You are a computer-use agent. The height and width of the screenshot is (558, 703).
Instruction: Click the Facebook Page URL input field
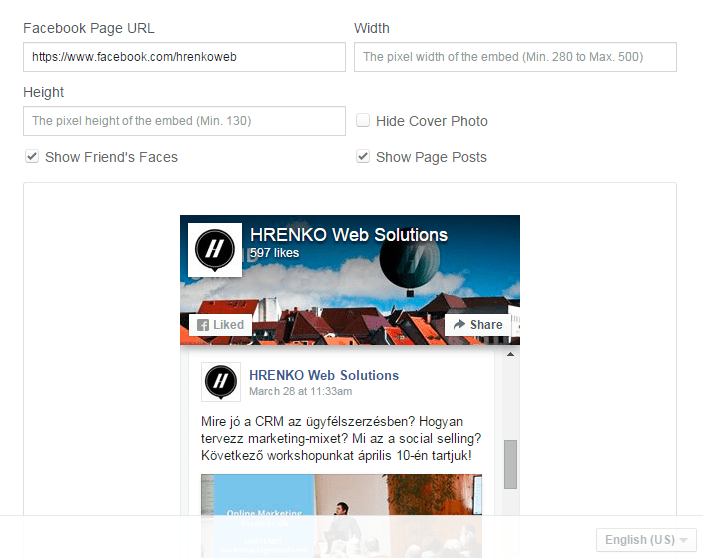(x=184, y=57)
